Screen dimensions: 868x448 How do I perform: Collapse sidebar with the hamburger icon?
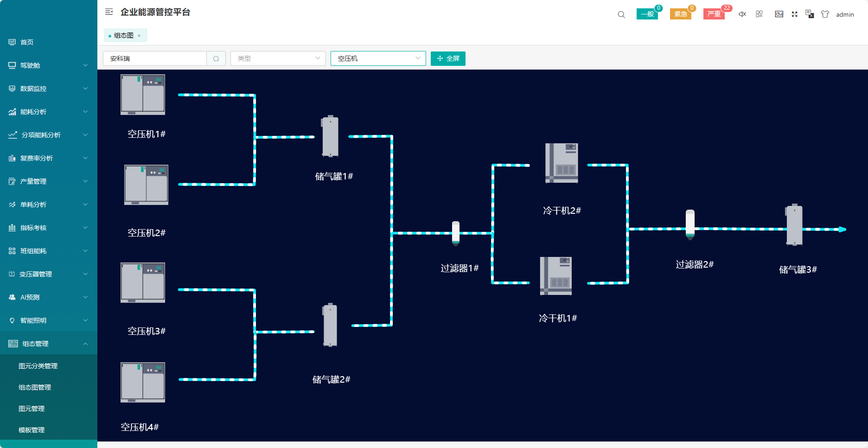coord(109,12)
